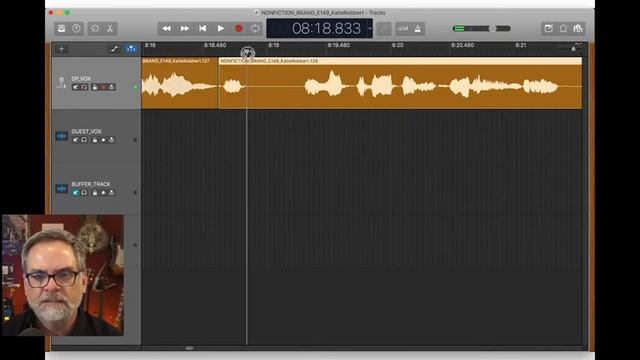Image resolution: width=640 pixels, height=360 pixels.
Task: Open the Library panel button
Action: pos(61,28)
